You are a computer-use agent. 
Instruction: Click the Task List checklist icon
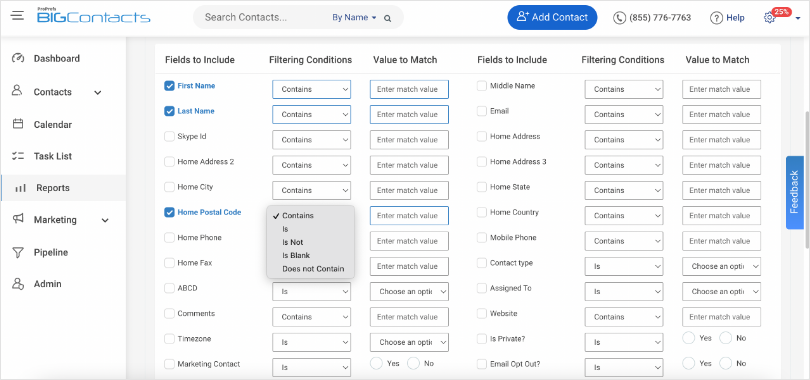(18, 156)
